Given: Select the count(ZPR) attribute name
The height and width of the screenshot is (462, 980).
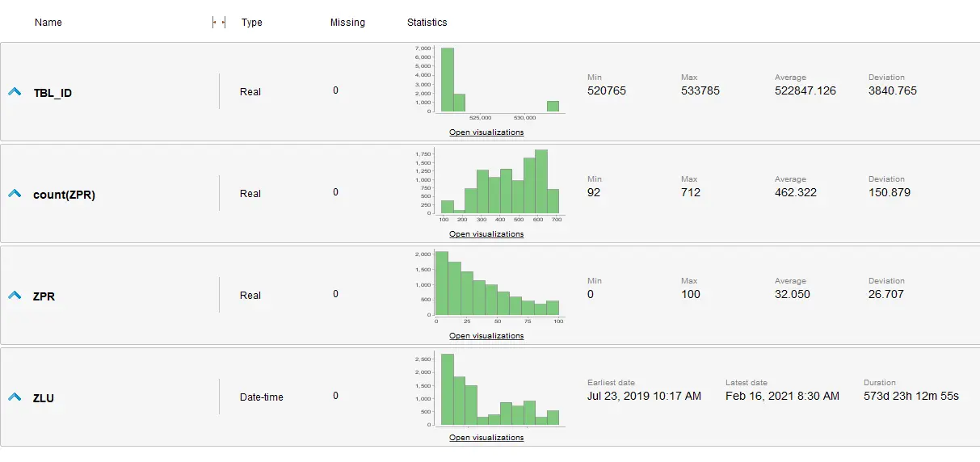Looking at the screenshot, I should (64, 195).
